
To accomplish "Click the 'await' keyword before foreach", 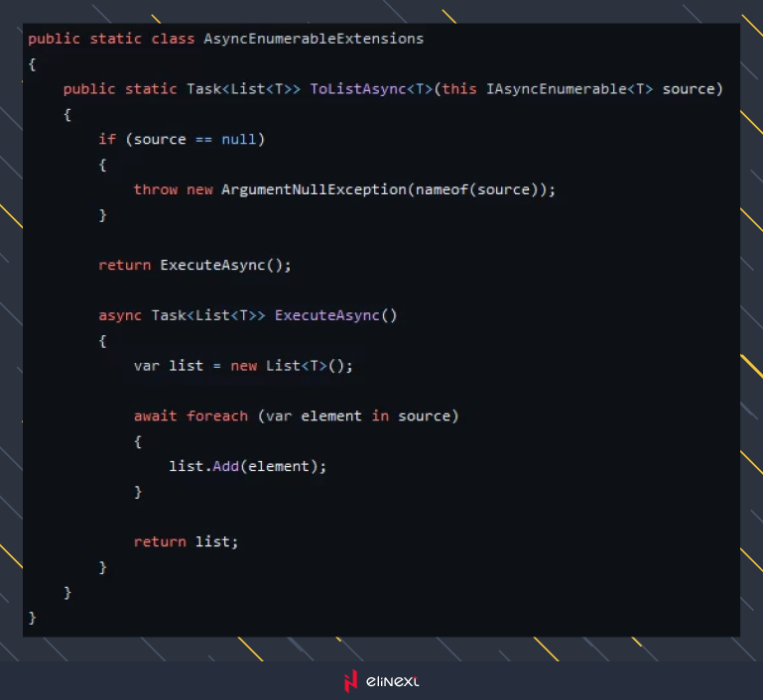I will (156, 415).
